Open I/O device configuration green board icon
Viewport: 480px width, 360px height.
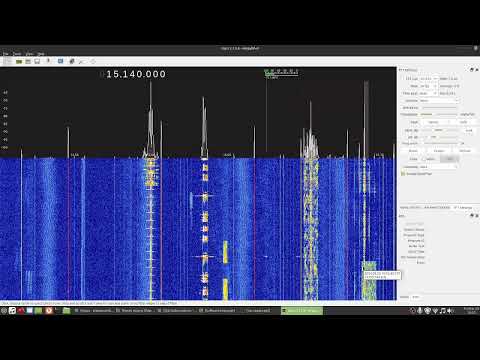click(19, 61)
